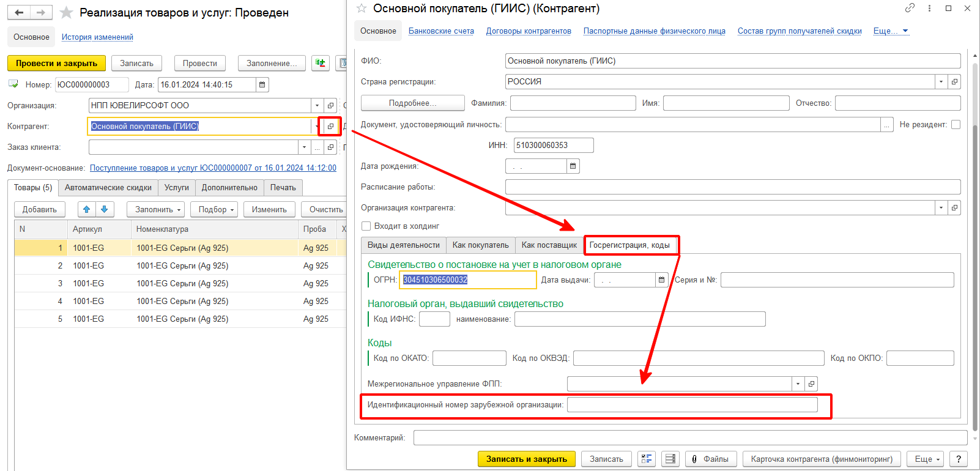Expand the Страна регистрации dropdown
980x471 pixels.
(x=941, y=81)
